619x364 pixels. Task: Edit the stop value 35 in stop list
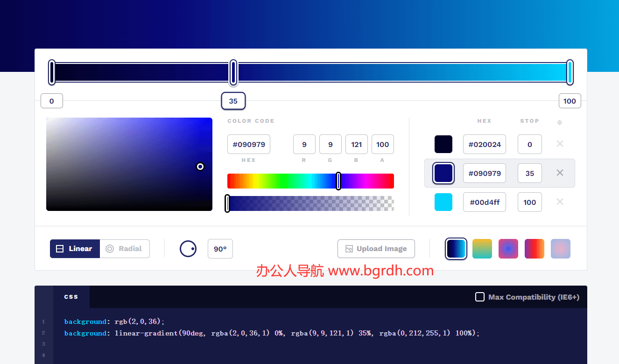[x=530, y=173]
